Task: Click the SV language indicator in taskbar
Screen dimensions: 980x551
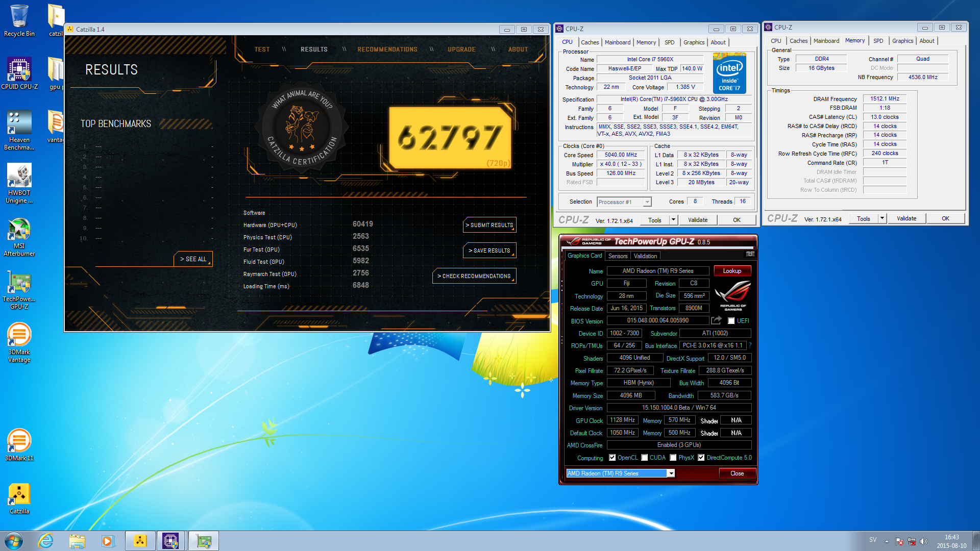Action: point(873,540)
